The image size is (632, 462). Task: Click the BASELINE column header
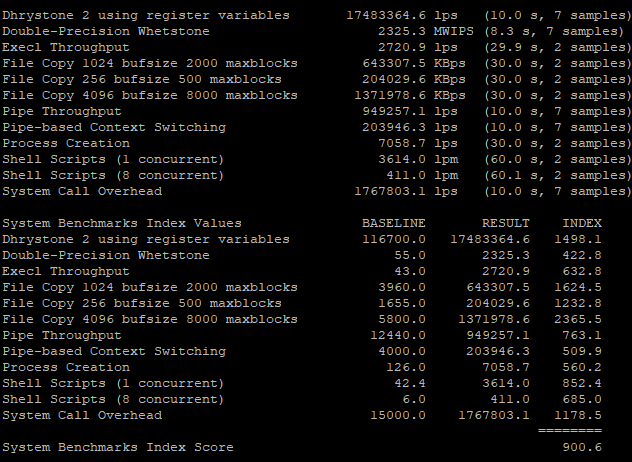tap(393, 223)
